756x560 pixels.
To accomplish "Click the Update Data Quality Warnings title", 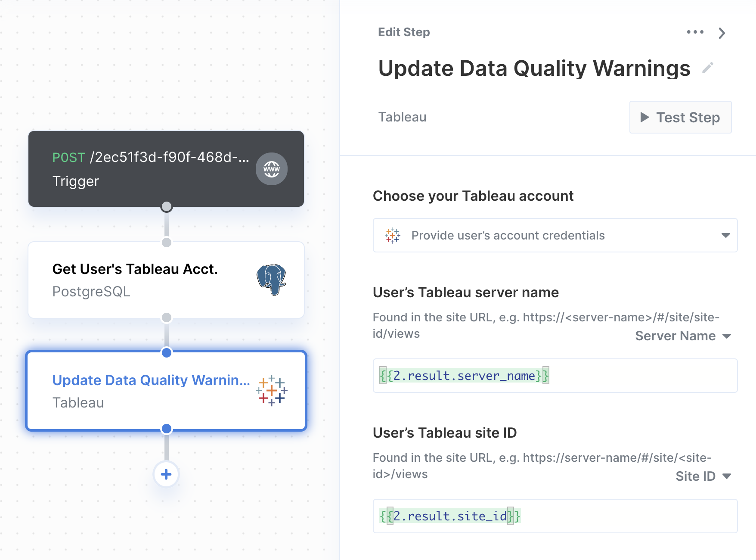I will click(534, 68).
